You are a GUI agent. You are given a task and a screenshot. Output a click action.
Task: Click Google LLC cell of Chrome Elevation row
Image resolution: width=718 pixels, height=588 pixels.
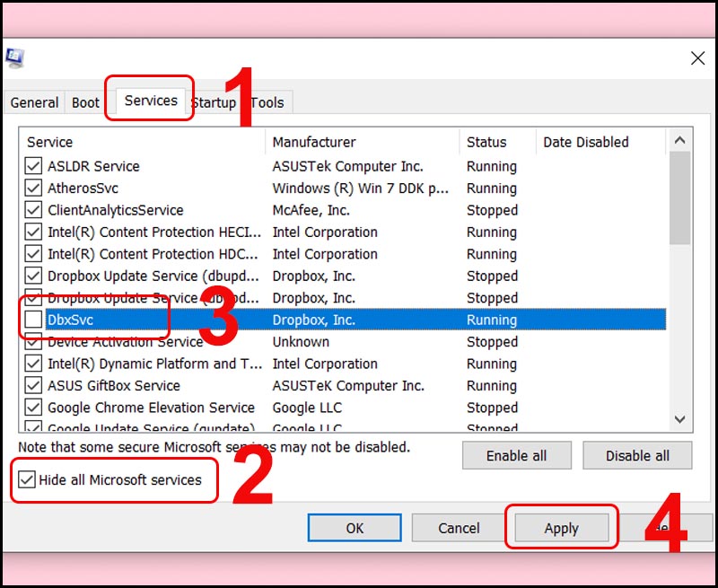point(307,408)
